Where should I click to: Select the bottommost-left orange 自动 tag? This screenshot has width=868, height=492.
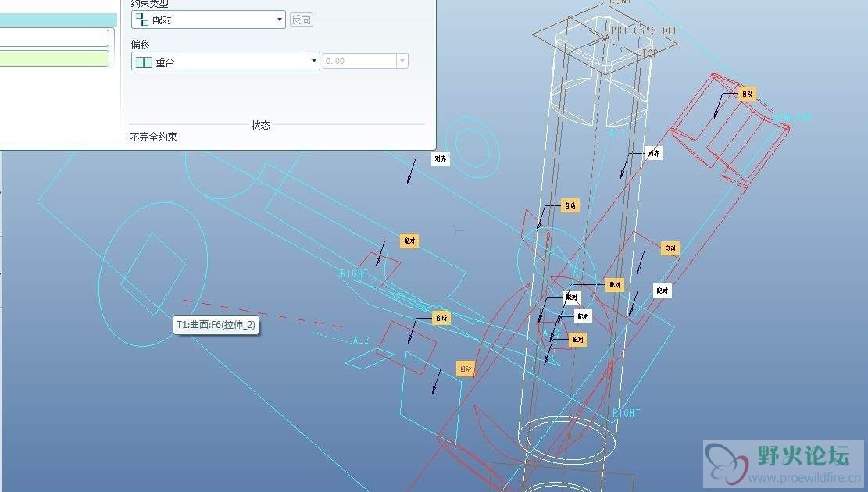(x=466, y=369)
